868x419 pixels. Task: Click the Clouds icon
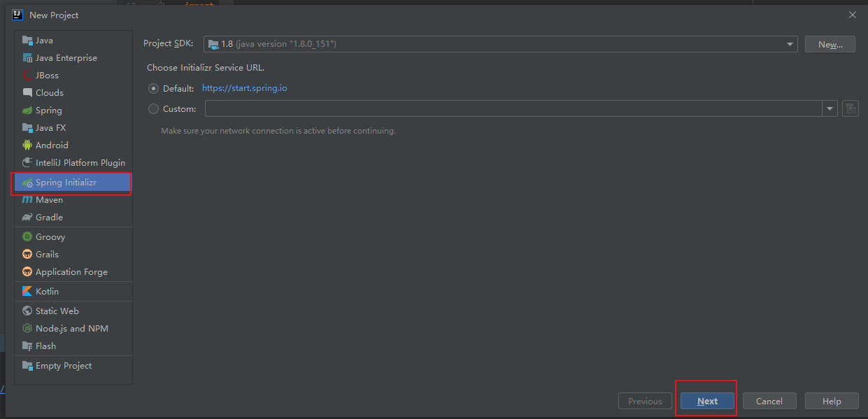pyautogui.click(x=27, y=92)
